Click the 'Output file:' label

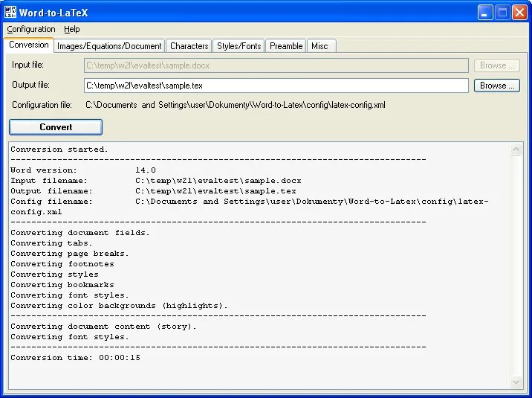coord(30,85)
